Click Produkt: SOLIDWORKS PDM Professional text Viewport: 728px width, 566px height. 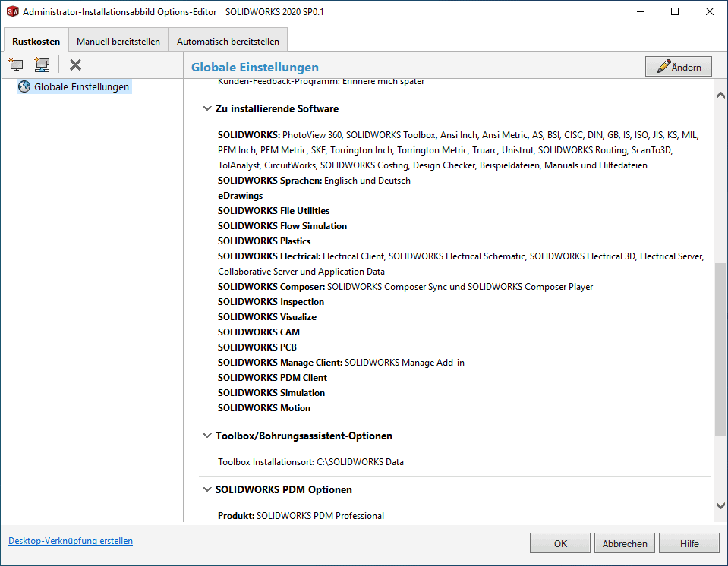pos(301,516)
